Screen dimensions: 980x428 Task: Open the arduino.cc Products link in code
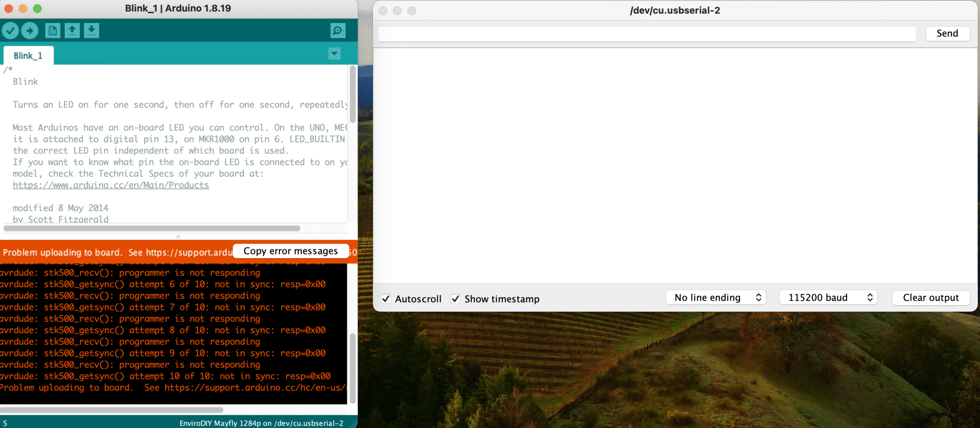click(111, 185)
